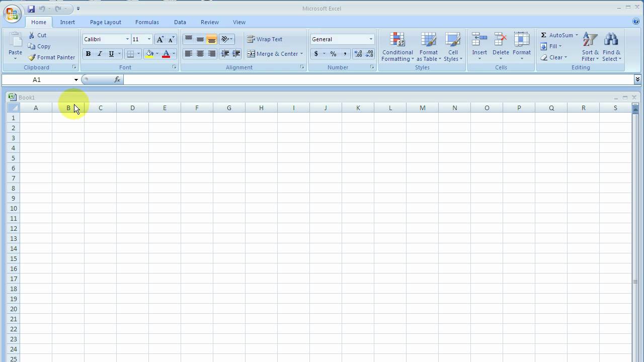Click Insert cells button

(479, 47)
